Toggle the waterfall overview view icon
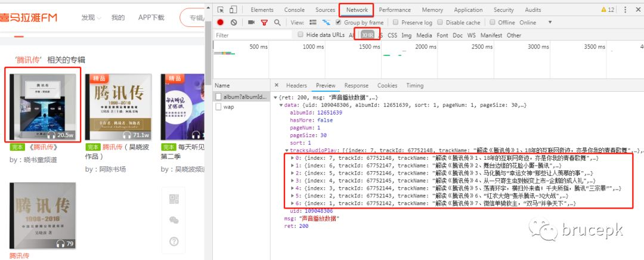Image resolution: width=644 pixels, height=260 pixels. coord(326,22)
